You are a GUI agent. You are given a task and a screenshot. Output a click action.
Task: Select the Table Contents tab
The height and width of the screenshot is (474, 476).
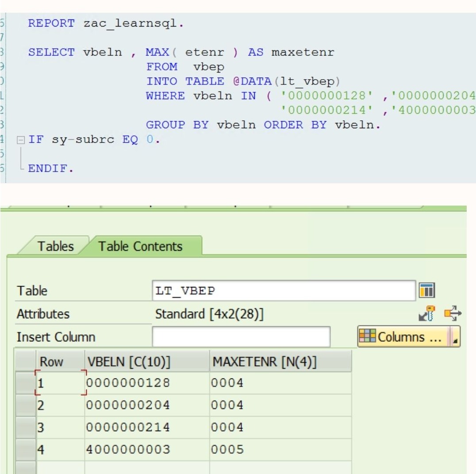coord(140,246)
